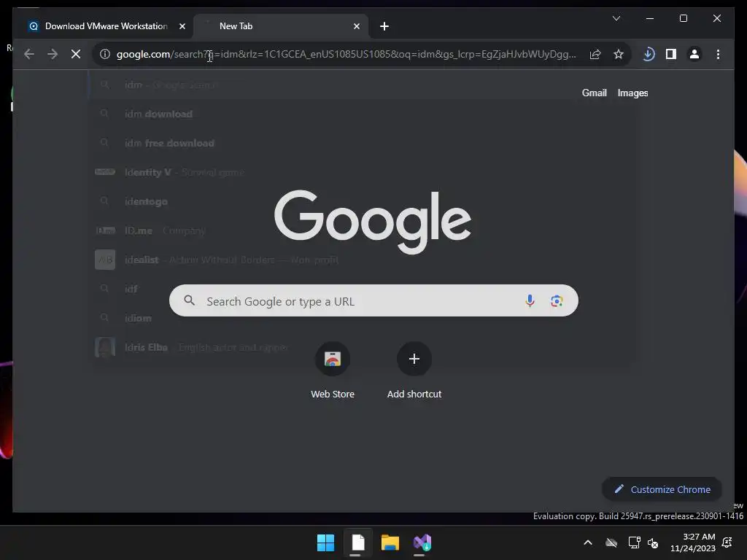Click Customize Chrome button
Image resolution: width=747 pixels, height=560 pixels.
coord(662,489)
